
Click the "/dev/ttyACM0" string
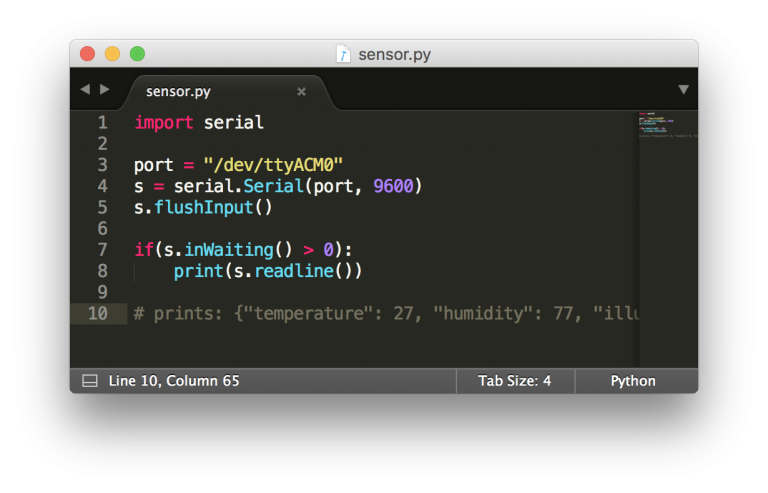coord(273,165)
